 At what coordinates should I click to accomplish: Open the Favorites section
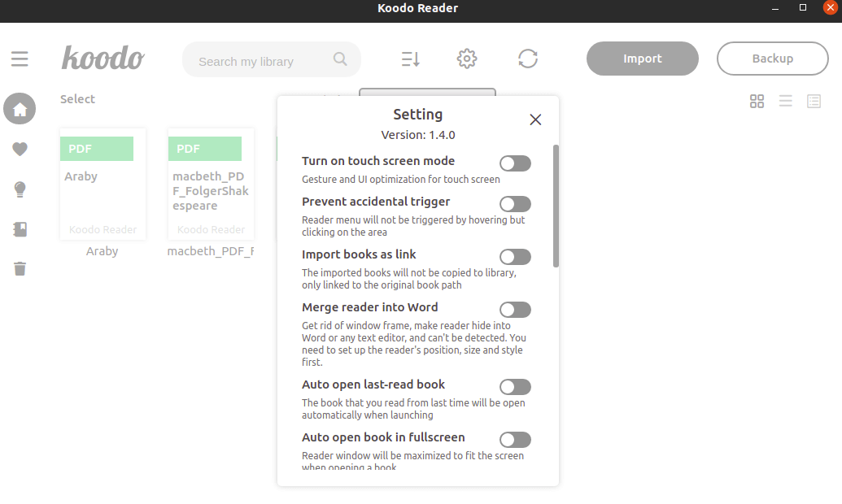click(20, 149)
